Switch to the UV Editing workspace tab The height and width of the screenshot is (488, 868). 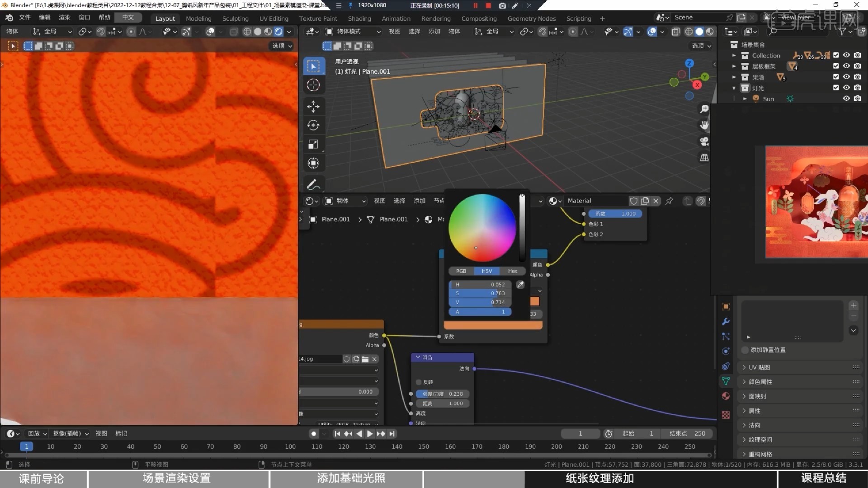pos(274,19)
